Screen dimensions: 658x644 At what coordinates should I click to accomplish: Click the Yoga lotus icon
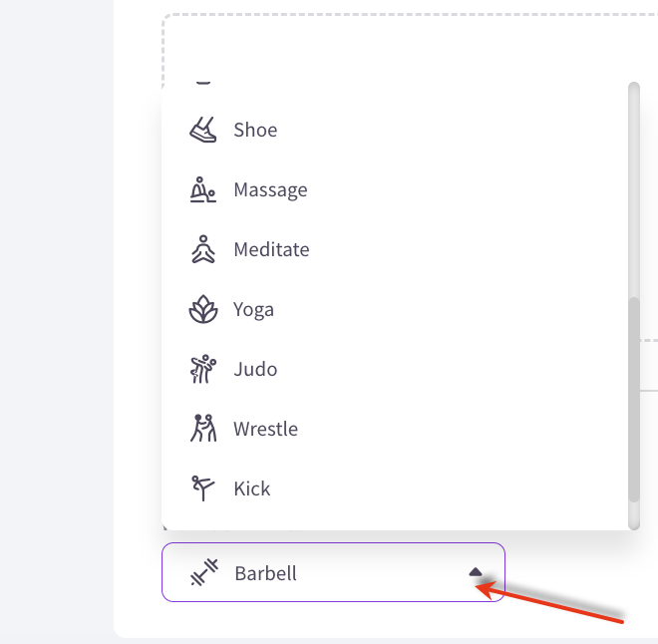click(203, 309)
